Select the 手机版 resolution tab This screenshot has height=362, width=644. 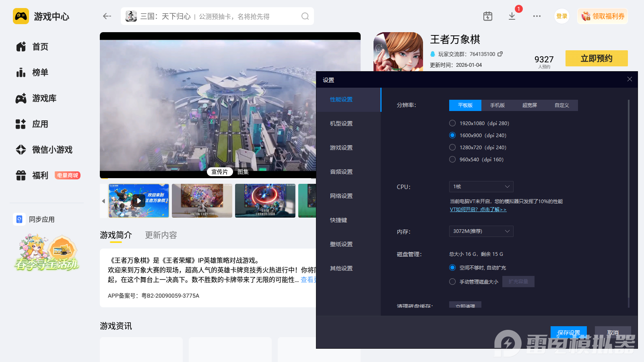(497, 105)
